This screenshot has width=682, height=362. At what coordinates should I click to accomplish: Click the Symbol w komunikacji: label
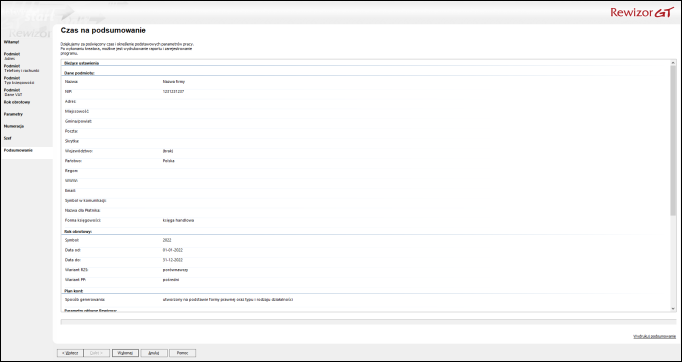(86, 201)
